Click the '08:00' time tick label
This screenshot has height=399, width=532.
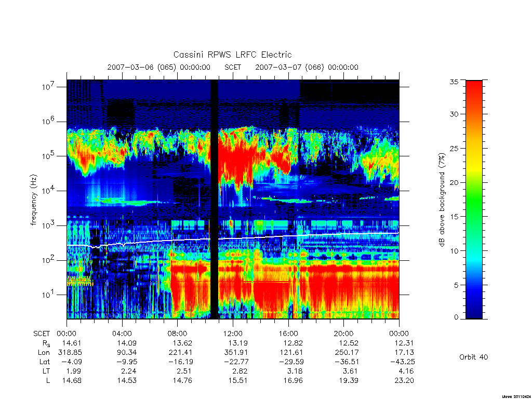click(x=177, y=334)
